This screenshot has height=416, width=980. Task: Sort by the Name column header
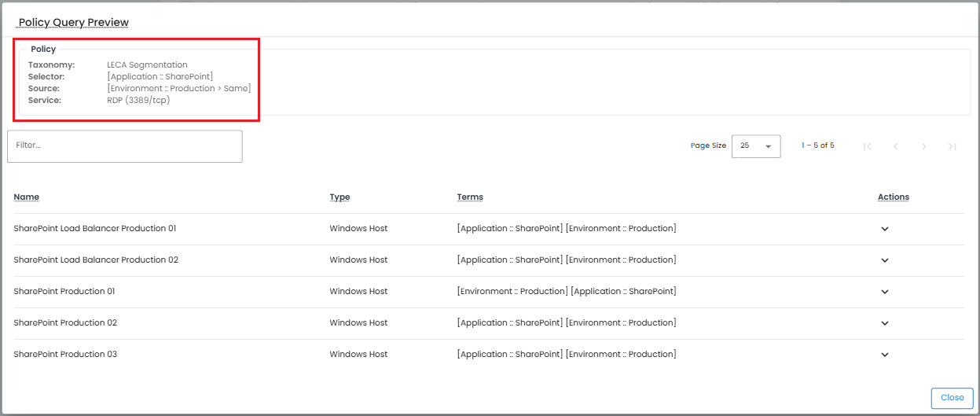[x=27, y=197]
